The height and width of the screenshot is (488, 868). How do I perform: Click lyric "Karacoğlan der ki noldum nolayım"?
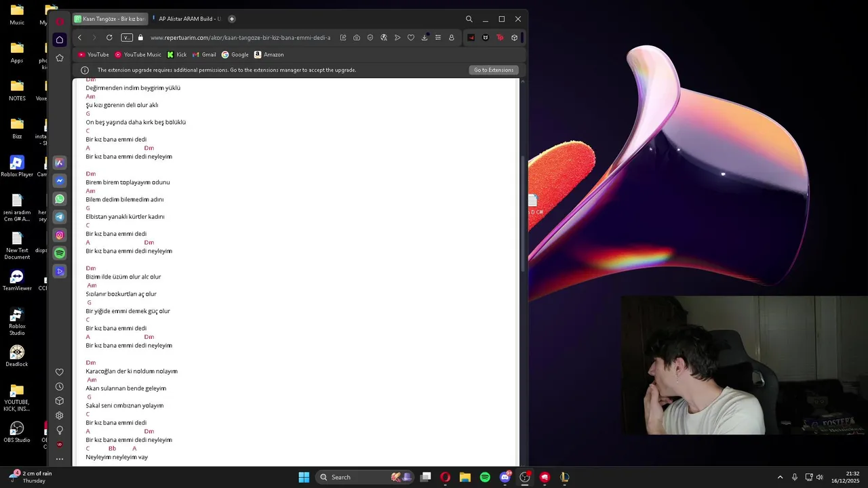click(x=132, y=371)
